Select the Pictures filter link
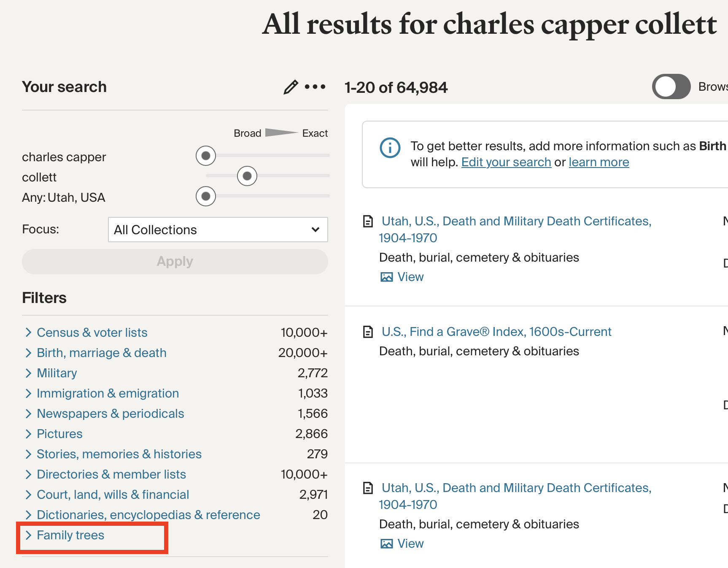 click(59, 434)
